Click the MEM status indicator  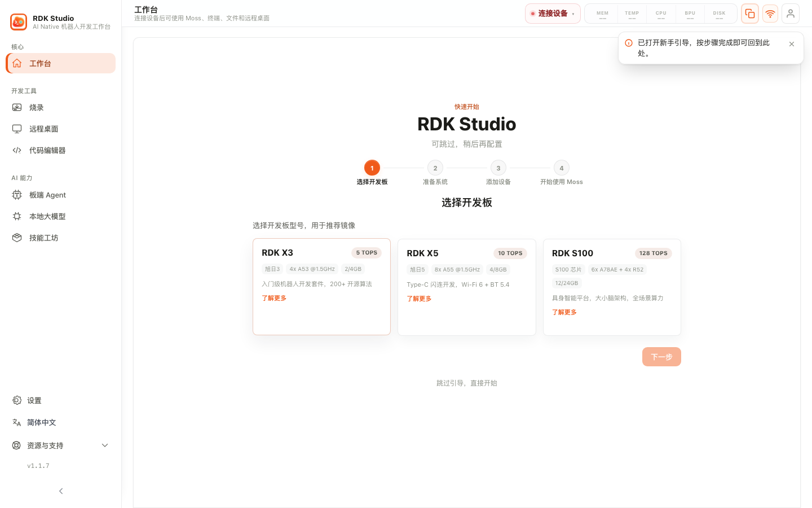603,14
